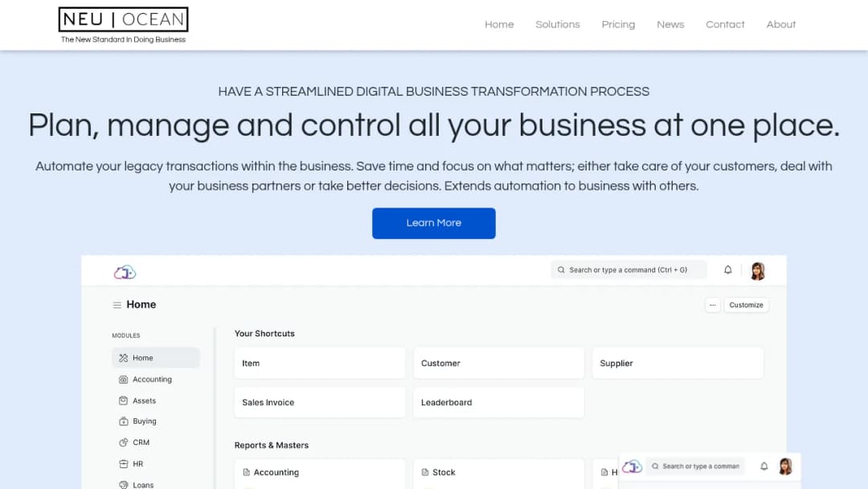This screenshot has width=868, height=489.
Task: Click the Home module tools icon
Action: [x=123, y=358]
